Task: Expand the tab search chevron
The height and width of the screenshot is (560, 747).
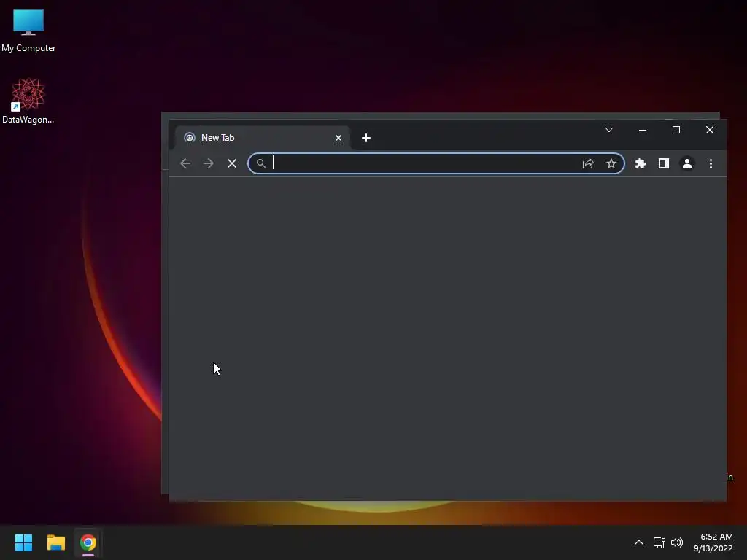Action: pyautogui.click(x=609, y=130)
